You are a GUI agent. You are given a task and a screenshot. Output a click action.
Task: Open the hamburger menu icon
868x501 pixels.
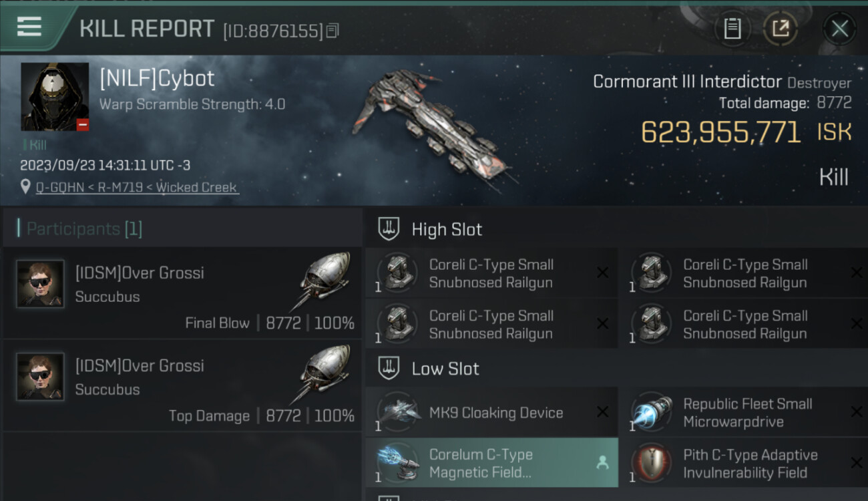[29, 27]
